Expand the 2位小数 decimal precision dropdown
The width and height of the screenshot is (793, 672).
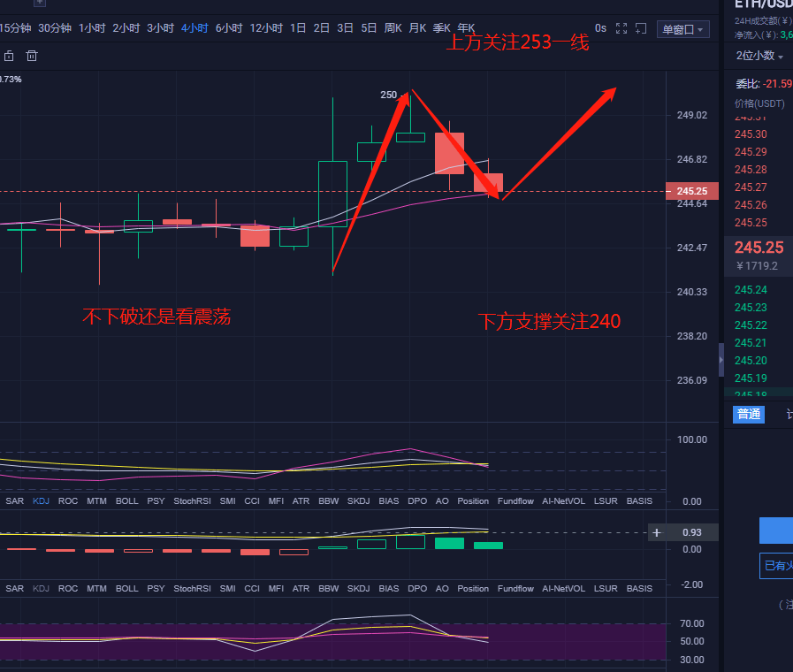759,56
